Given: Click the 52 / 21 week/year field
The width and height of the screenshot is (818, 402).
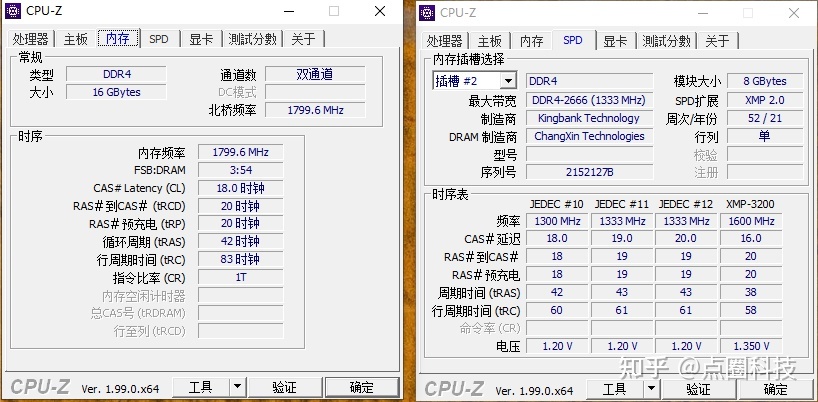Looking at the screenshot, I should pos(765,118).
